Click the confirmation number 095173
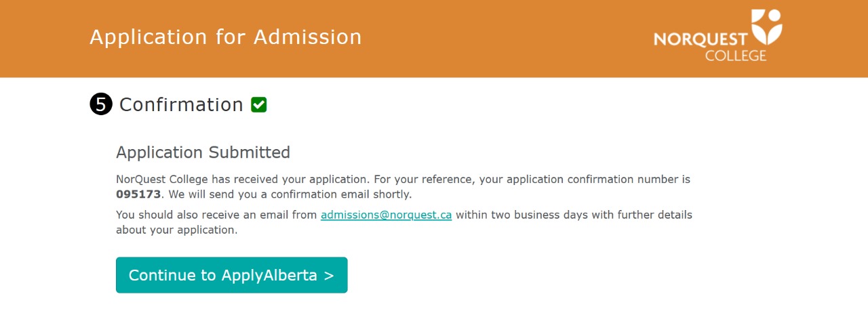Viewport: 868px width, 311px height. coord(138,194)
